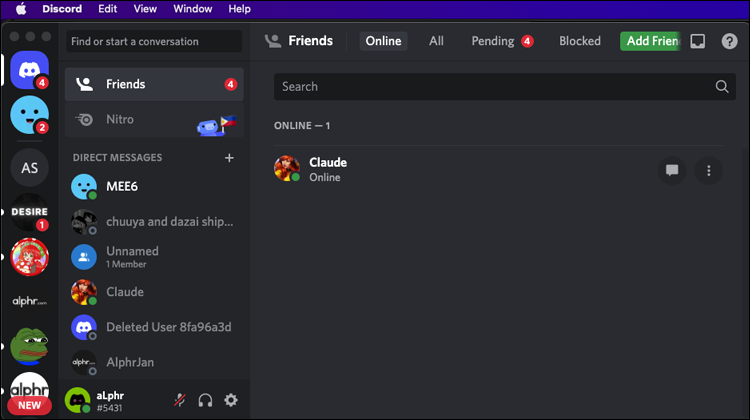Open the Nitro page
The image size is (750, 420).
(x=120, y=119)
